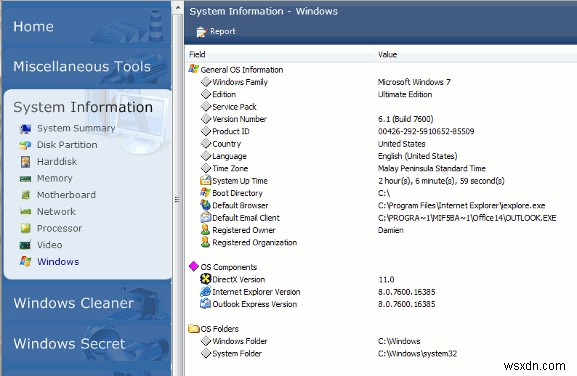Viewport: 577px width, 376px height.
Task: Select the Windows Folder row
Action: point(381,341)
